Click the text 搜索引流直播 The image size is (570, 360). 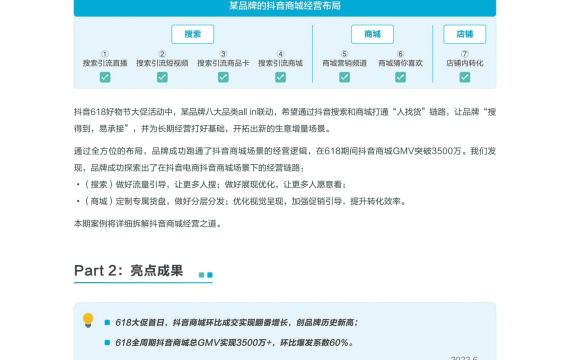pyautogui.click(x=105, y=63)
